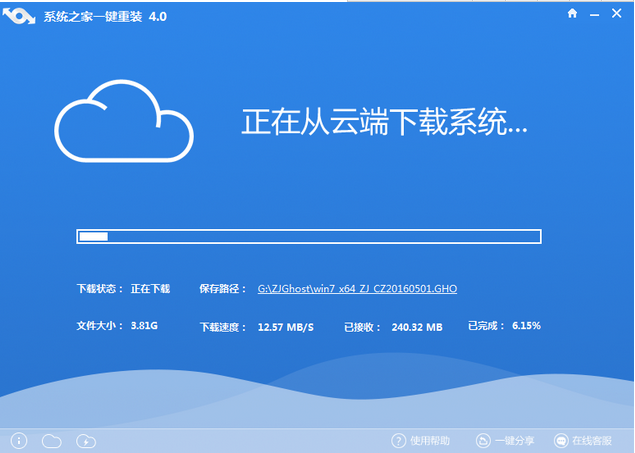Click the cloud icon in bottom bar
Screen dimensions: 635x453
pos(52,440)
